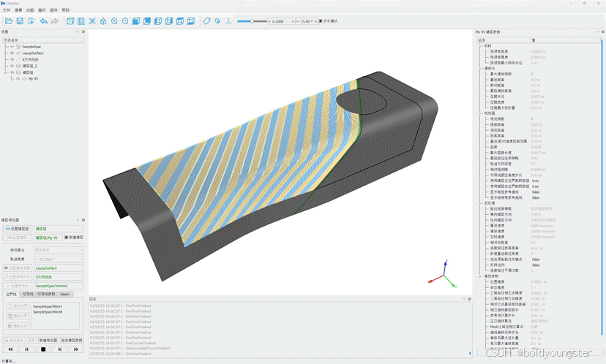Click the zoom in magnifier icon
The image size is (606, 364).
(x=114, y=21)
